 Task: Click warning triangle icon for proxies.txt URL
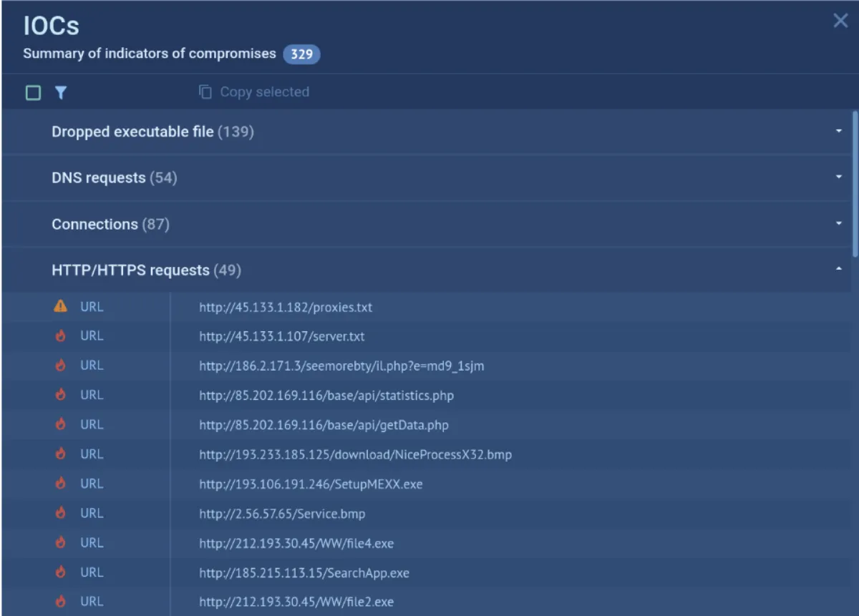click(x=61, y=306)
